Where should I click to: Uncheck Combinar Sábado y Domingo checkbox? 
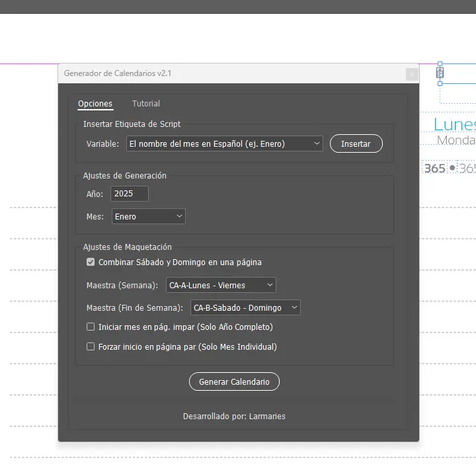[91, 262]
